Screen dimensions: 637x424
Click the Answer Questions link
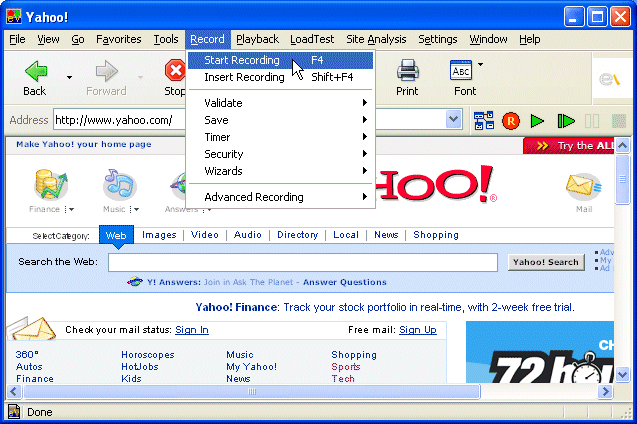pos(344,282)
